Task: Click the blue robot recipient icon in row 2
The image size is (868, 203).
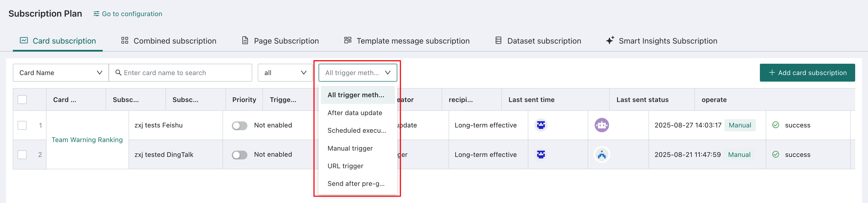Action: tap(601, 155)
